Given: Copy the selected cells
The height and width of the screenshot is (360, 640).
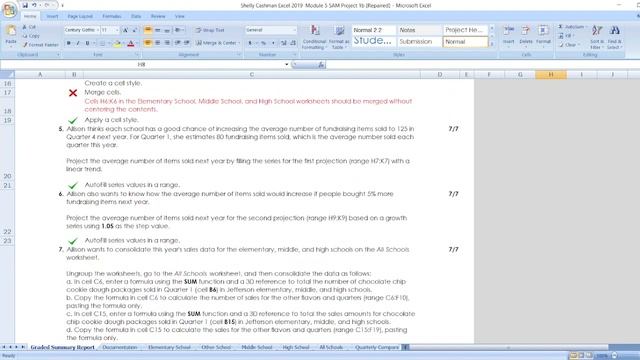Looking at the screenshot, I should point(31,36).
